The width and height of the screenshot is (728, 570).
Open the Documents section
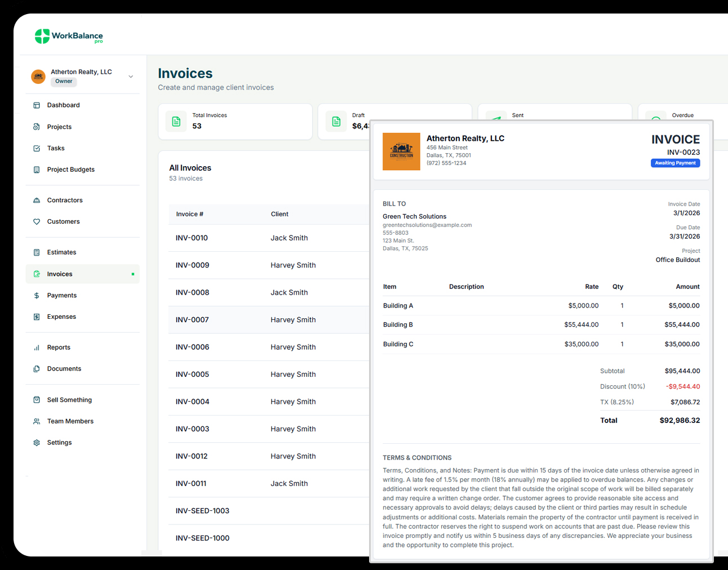(64, 369)
